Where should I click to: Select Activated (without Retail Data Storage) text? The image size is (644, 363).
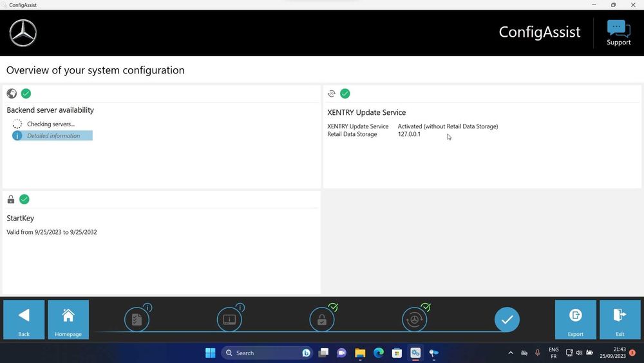coord(448,126)
